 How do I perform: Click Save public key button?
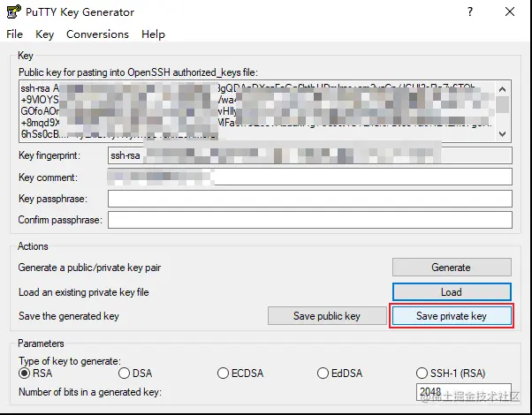tap(327, 316)
